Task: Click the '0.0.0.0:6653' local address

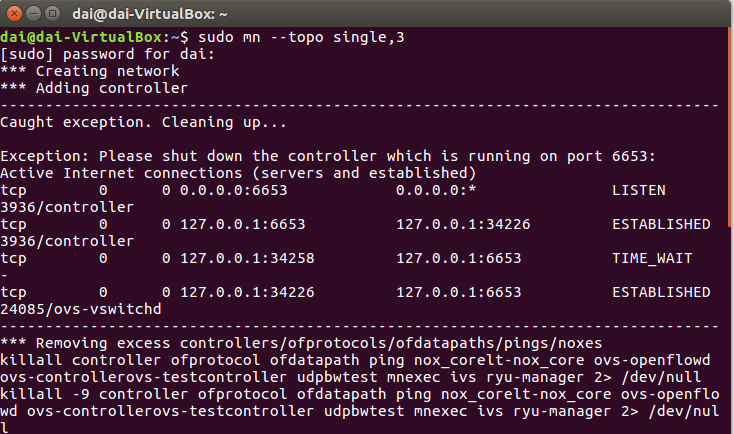Action: (234, 190)
